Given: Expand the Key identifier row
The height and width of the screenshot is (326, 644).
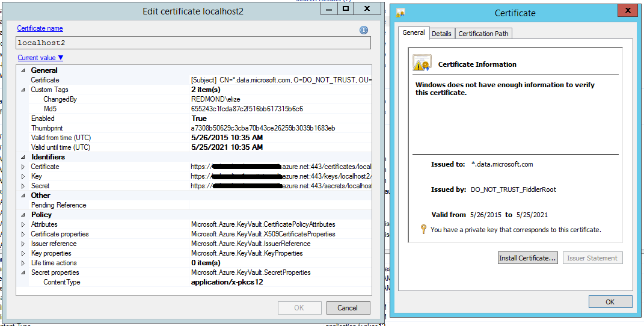Looking at the screenshot, I should [x=23, y=176].
